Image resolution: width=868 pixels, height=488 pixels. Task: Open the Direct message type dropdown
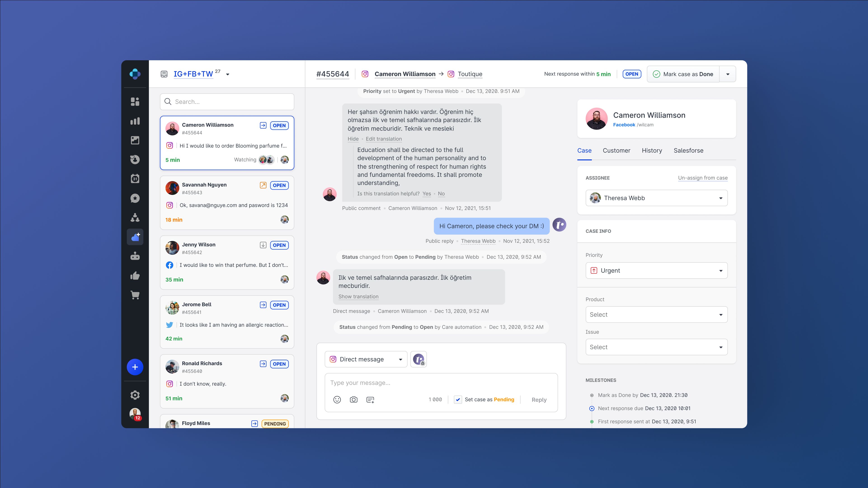pos(366,359)
